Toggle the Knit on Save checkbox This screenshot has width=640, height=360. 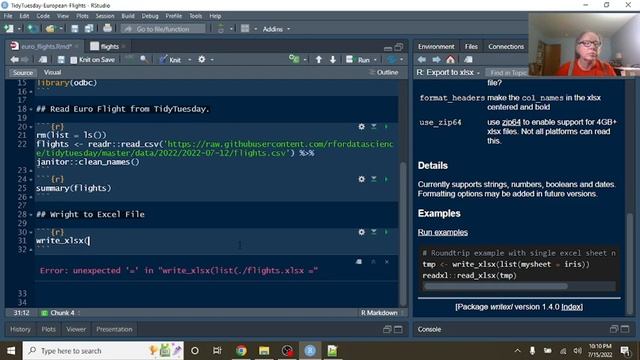point(73,60)
